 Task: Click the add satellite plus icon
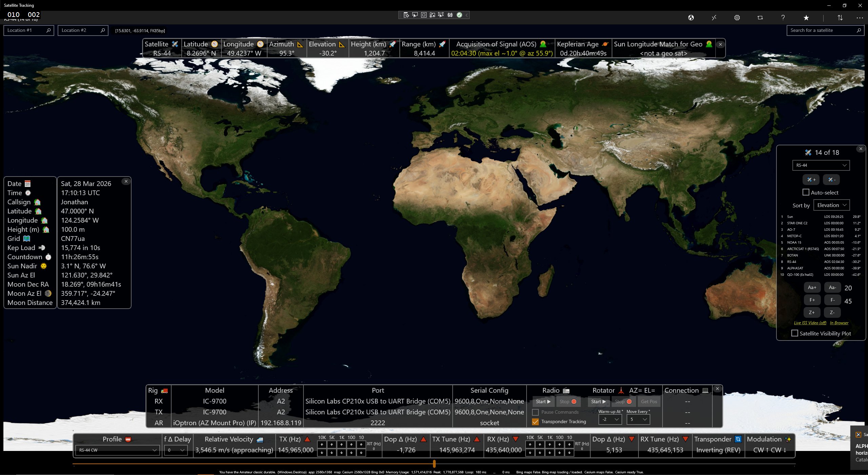(x=811, y=180)
